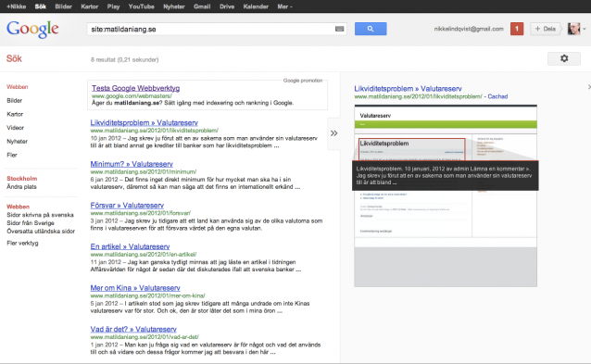Viewport: 591px width, 364px height.
Task: Filter by Sidor skrivna på svenska
Action: pos(40,215)
